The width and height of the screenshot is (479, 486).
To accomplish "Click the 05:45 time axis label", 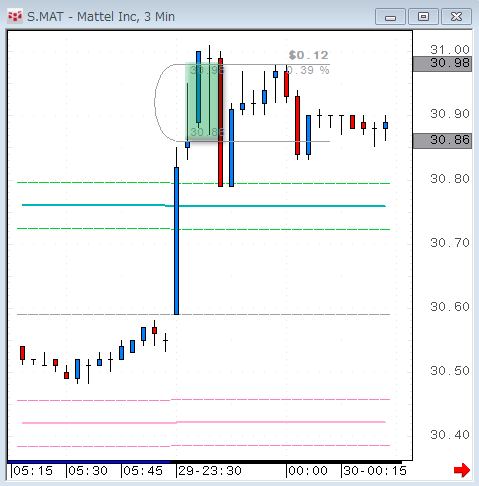I will click(x=143, y=471).
